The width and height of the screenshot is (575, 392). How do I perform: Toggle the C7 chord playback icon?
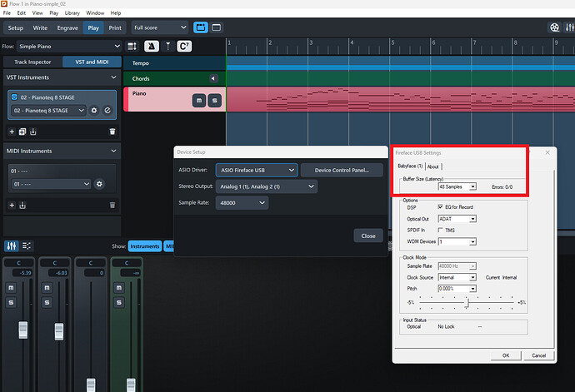[x=184, y=46]
